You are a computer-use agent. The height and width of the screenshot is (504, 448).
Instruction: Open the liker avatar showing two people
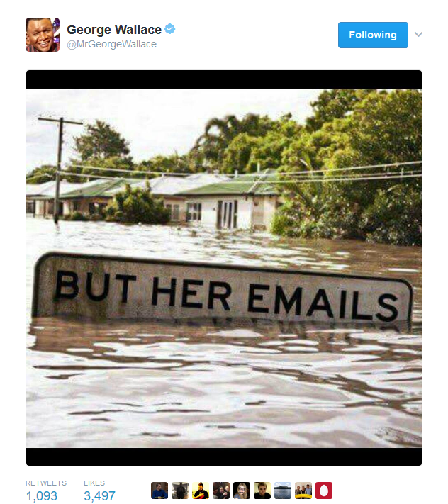(x=221, y=491)
